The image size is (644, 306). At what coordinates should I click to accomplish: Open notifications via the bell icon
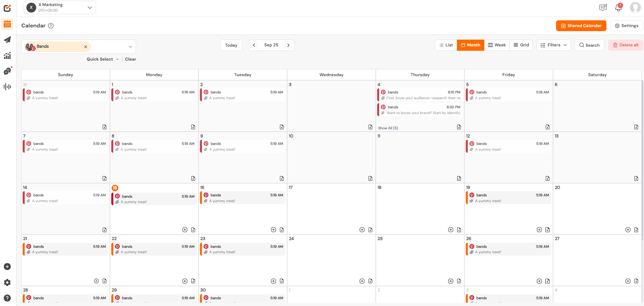[x=618, y=7]
